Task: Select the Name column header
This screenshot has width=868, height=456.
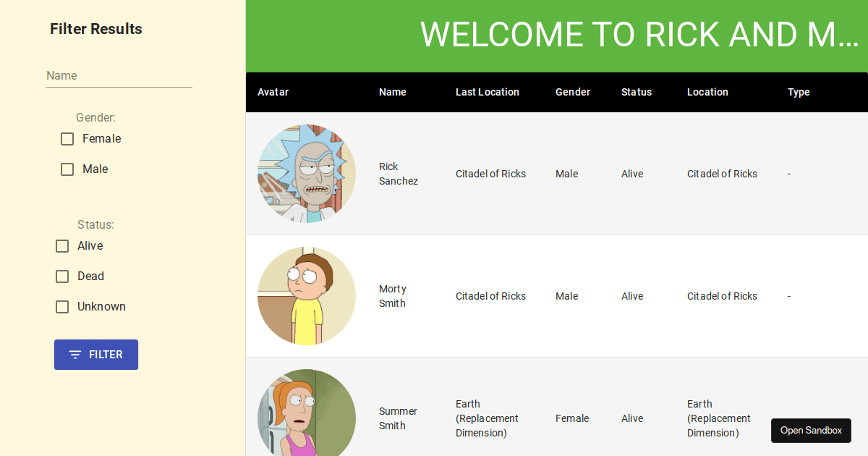Action: (393, 92)
